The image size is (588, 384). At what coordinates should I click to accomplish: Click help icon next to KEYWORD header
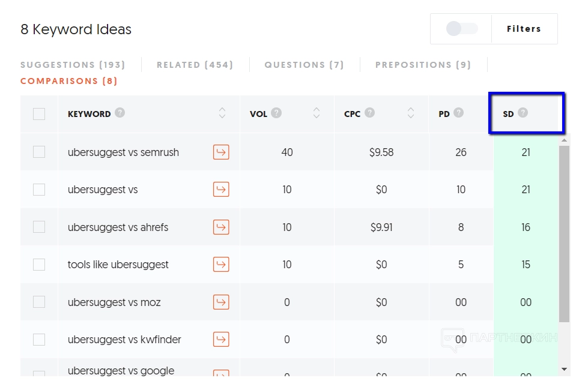(120, 113)
